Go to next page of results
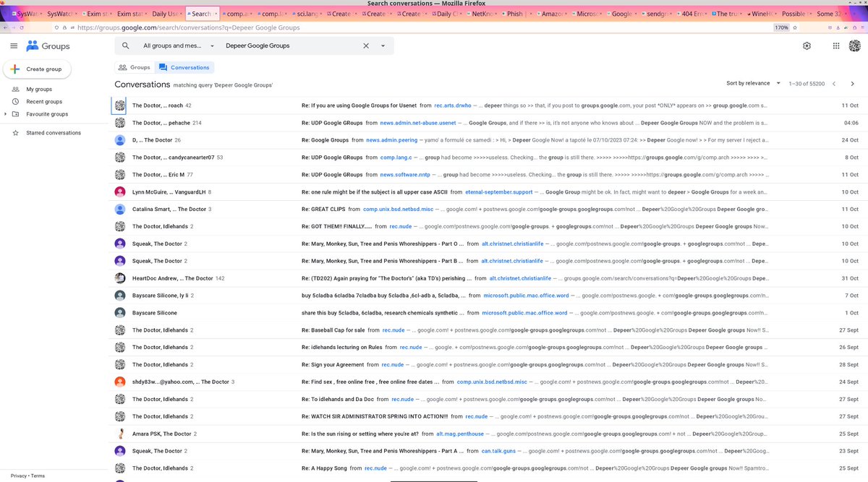This screenshot has width=868, height=482. point(853,84)
